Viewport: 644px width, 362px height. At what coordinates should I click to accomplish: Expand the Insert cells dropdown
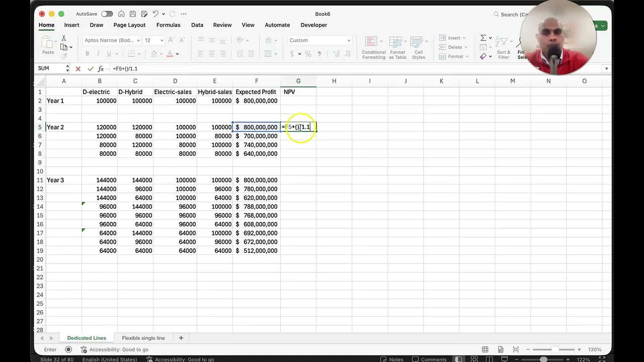tap(464, 38)
